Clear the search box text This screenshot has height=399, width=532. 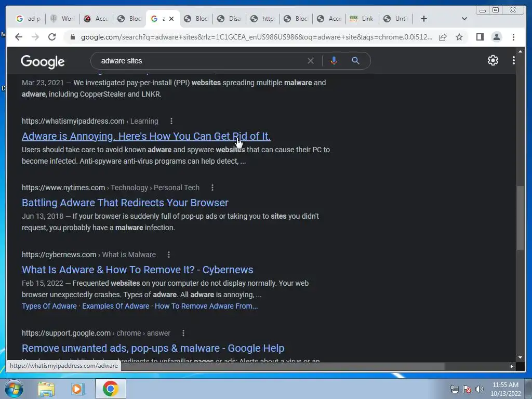pos(311,61)
